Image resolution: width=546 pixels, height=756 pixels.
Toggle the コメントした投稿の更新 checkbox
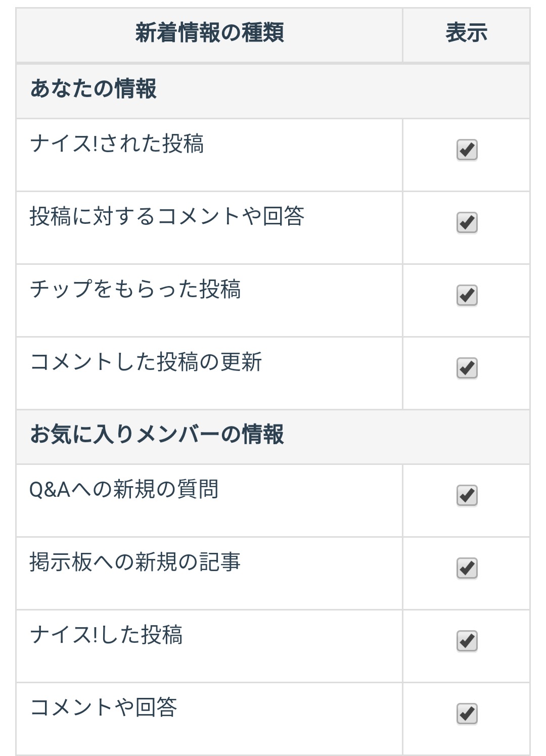[467, 368]
